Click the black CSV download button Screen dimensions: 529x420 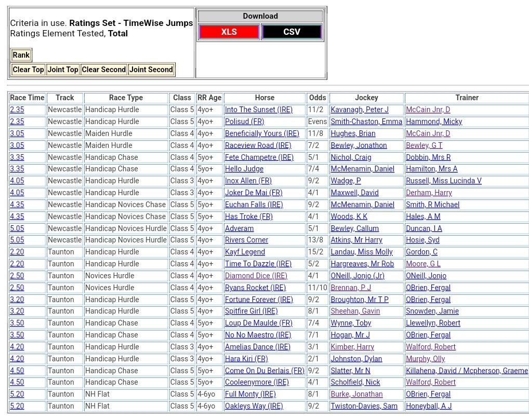click(292, 32)
